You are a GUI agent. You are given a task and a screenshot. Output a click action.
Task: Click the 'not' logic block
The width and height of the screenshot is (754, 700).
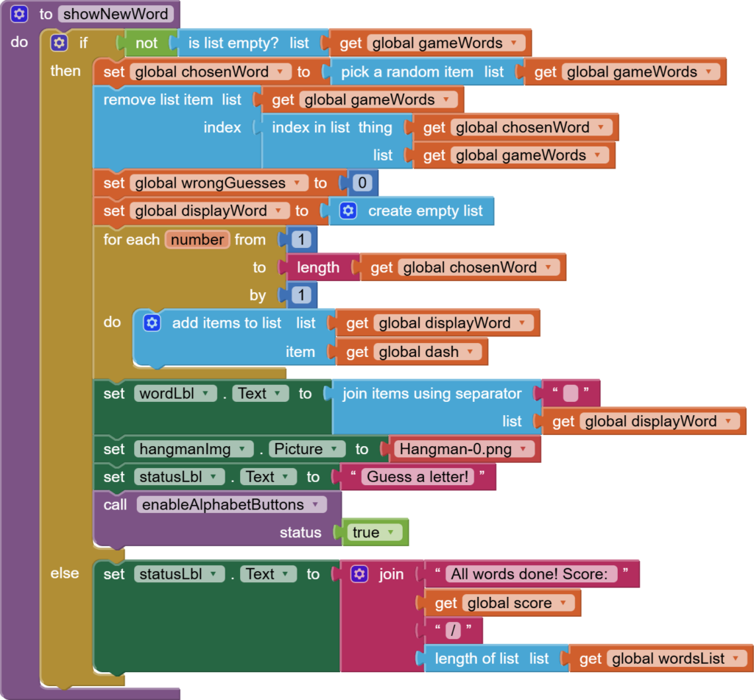pos(146,43)
